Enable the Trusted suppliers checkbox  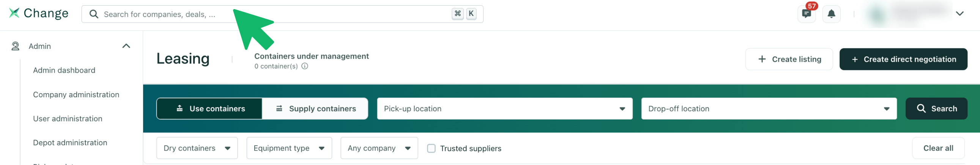tap(431, 148)
